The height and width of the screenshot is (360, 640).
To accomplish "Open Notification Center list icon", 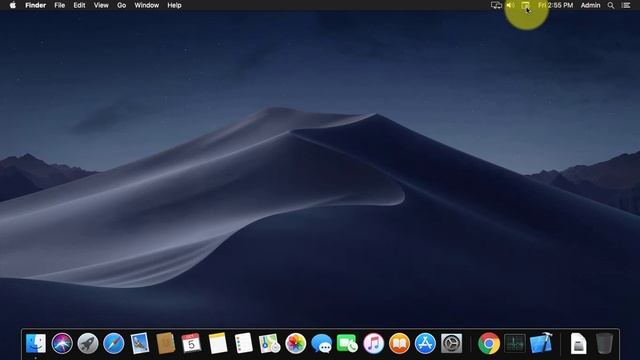I will (626, 5).
